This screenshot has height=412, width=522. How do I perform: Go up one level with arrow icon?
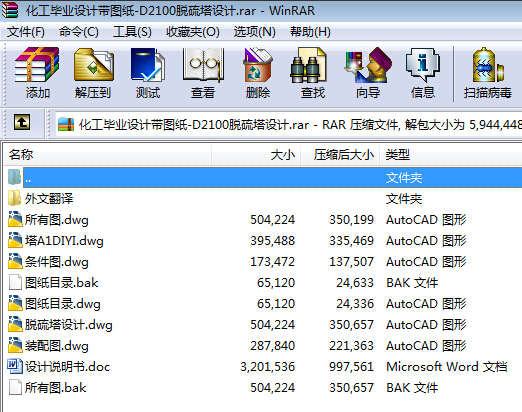tap(22, 122)
